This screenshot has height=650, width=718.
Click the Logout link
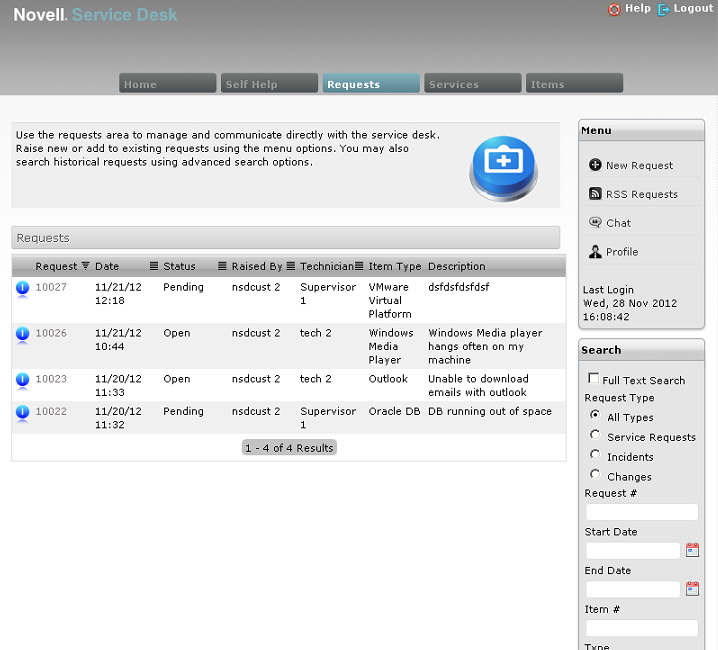(x=693, y=8)
